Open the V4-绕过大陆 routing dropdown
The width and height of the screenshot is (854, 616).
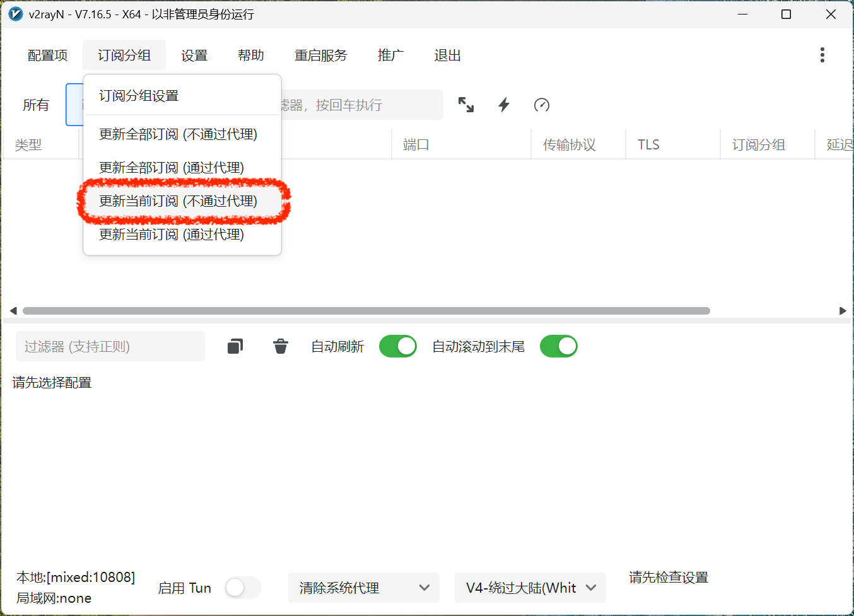pyautogui.click(x=530, y=588)
